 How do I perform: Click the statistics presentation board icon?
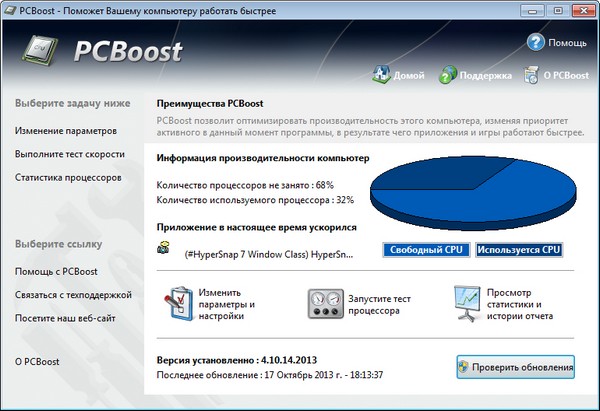coord(467,302)
